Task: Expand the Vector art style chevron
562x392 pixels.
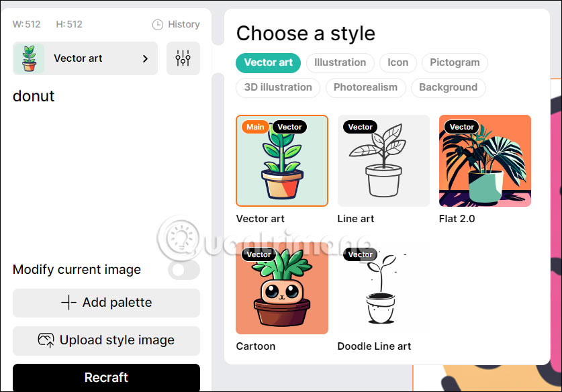Action: (x=145, y=58)
